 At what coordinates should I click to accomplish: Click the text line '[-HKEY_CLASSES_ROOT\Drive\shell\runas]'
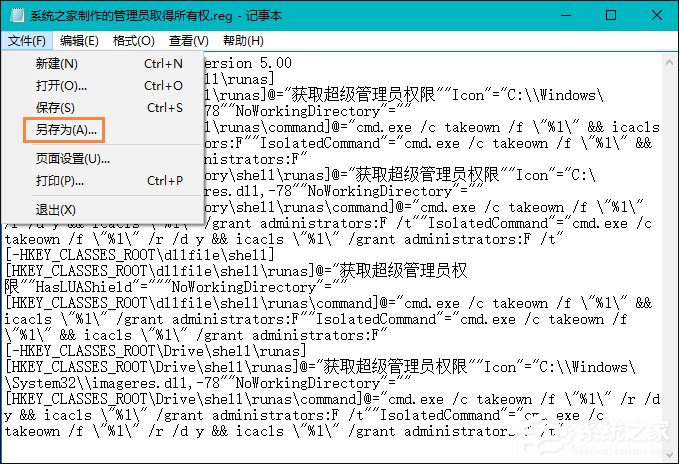pyautogui.click(x=156, y=351)
